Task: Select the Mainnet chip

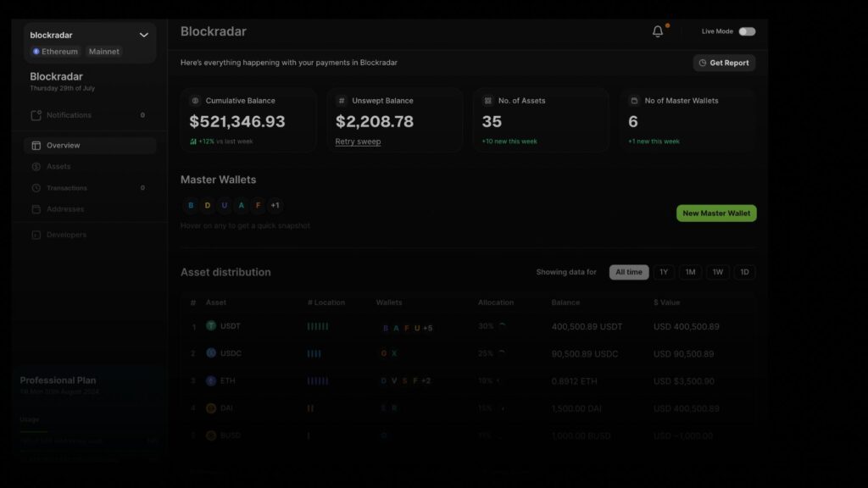Action: (x=104, y=52)
